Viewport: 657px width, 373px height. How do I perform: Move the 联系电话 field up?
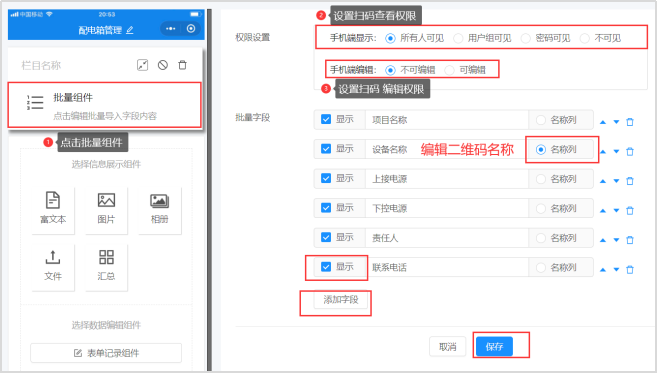[x=603, y=269]
